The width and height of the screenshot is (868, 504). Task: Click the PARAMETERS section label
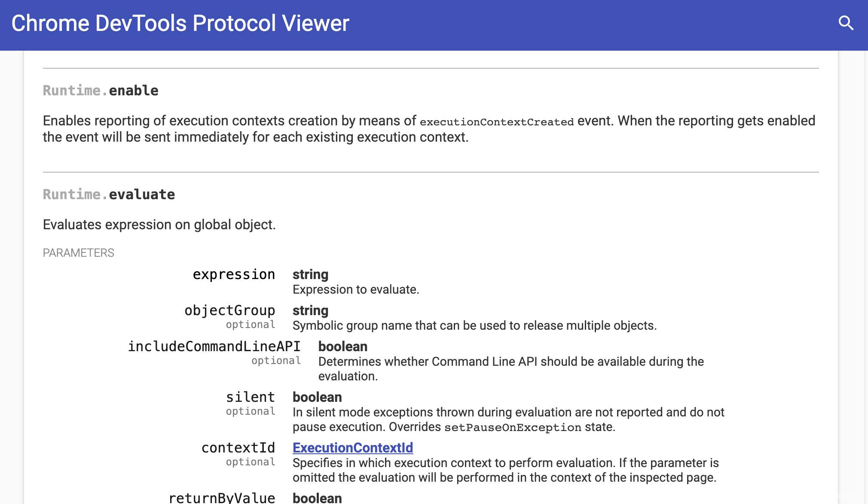click(x=78, y=253)
